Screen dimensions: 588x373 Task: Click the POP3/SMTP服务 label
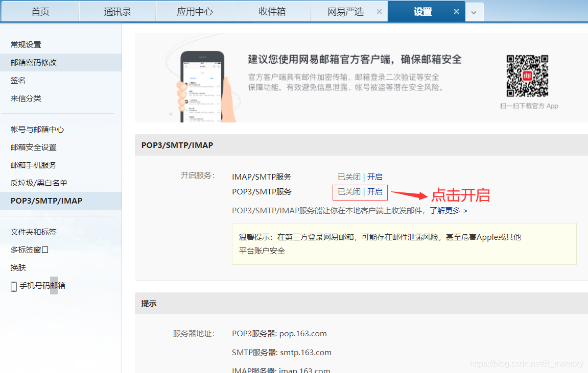click(262, 192)
